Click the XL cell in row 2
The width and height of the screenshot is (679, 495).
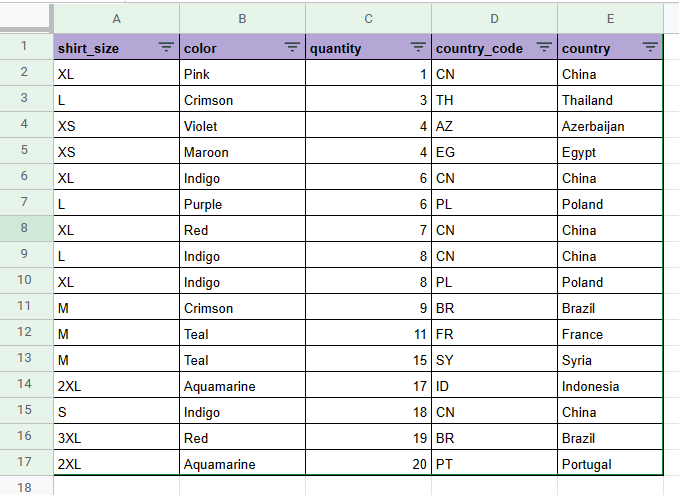coord(116,73)
